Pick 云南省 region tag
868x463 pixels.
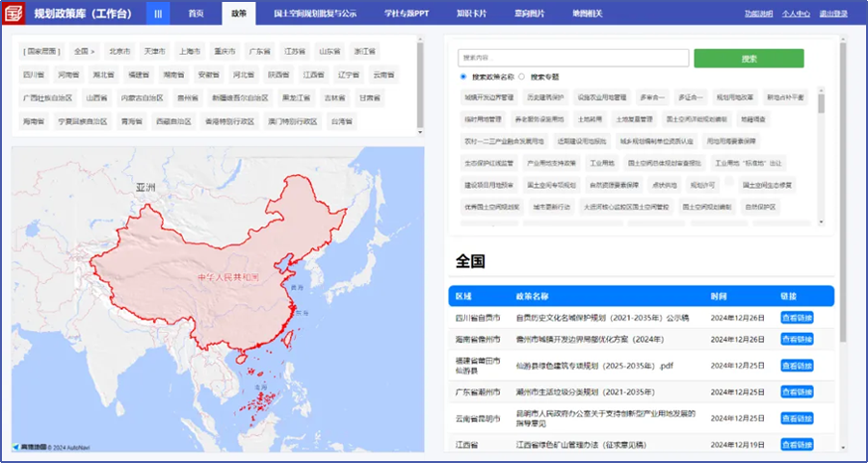[383, 75]
